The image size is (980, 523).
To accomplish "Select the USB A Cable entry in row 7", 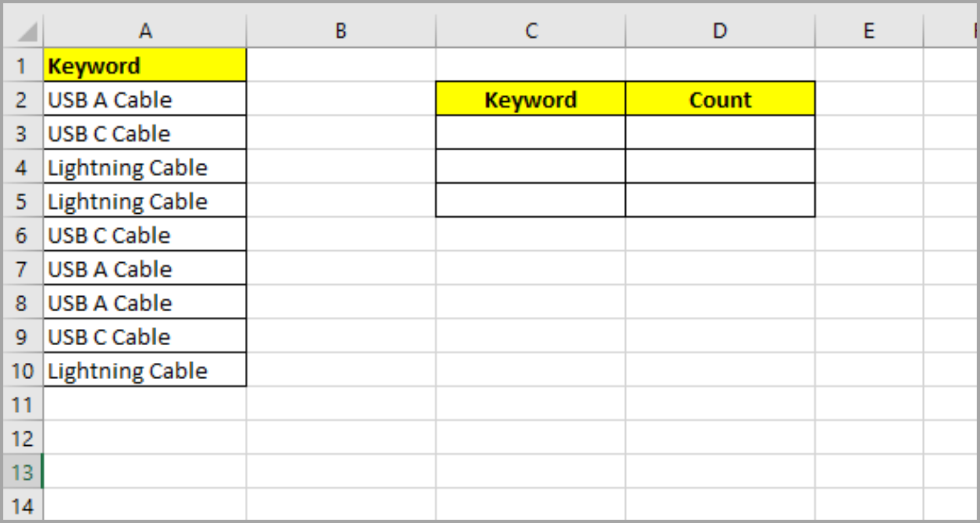I will pyautogui.click(x=144, y=268).
